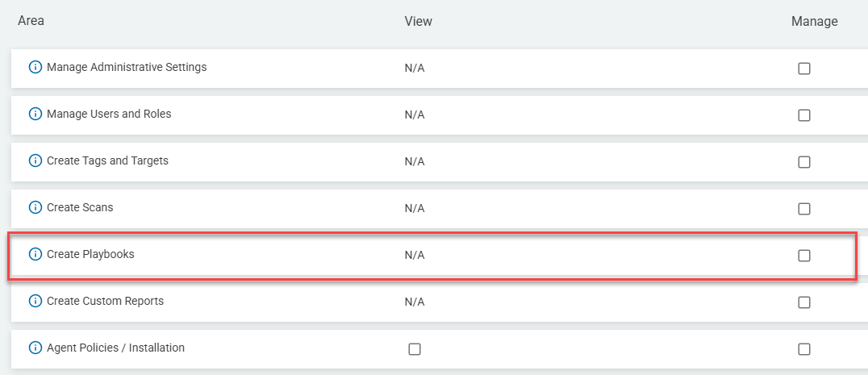Viewport: 868px width, 375px height.
Task: Click info icon beside Manage Administrative Settings
Action: (35, 68)
